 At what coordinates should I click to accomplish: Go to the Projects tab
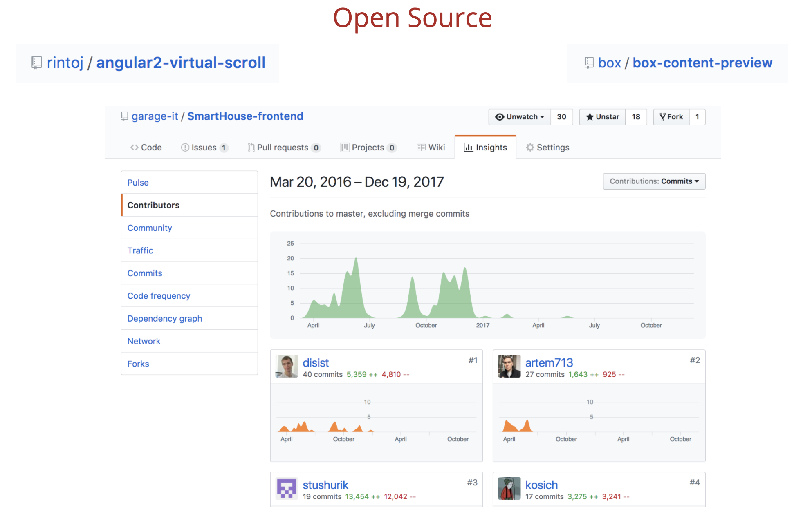click(x=368, y=148)
